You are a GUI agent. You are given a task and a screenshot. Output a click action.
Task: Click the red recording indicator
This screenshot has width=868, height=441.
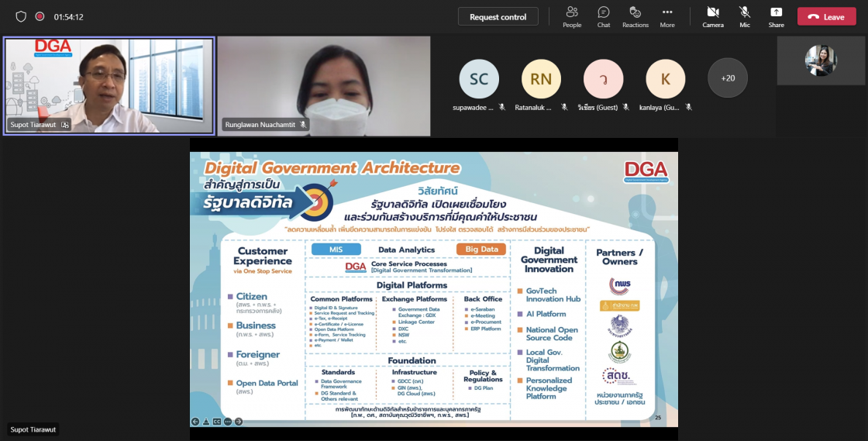pos(40,16)
